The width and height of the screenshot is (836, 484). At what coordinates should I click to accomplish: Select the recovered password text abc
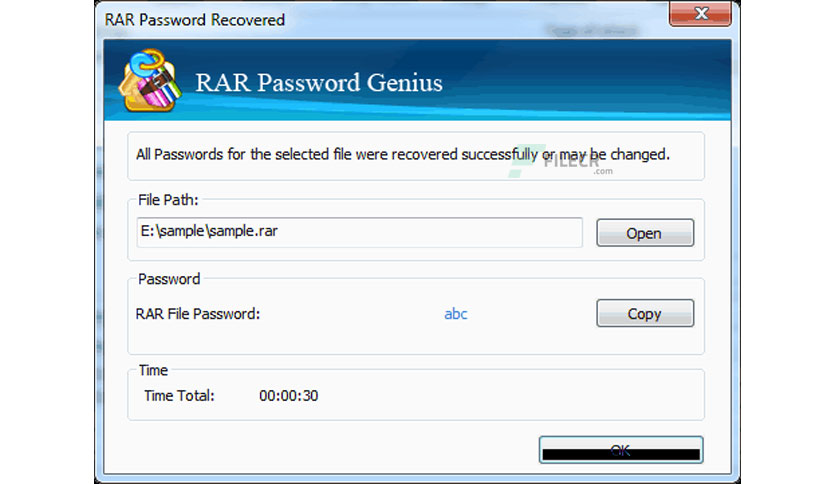coord(456,314)
